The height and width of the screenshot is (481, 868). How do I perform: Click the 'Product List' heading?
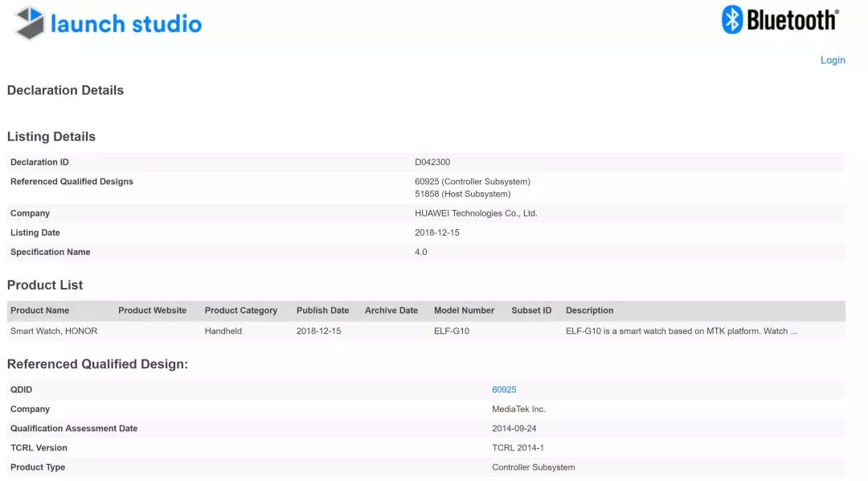(x=45, y=285)
